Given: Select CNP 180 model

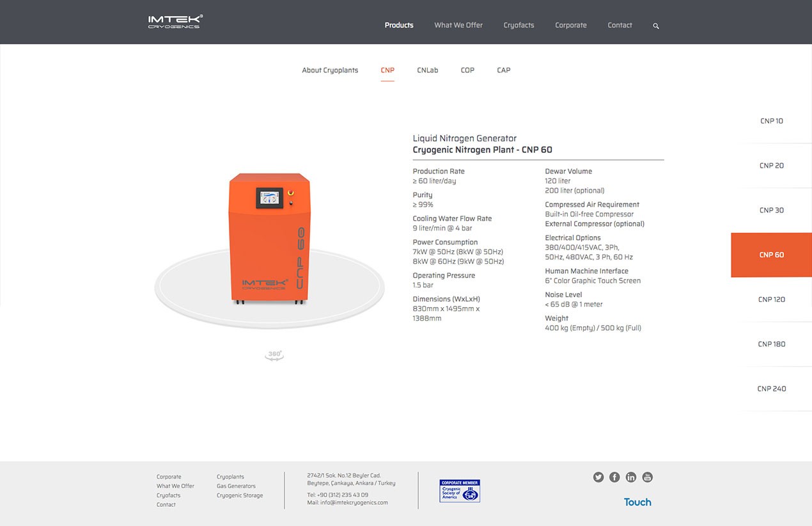Looking at the screenshot, I should pyautogui.click(x=771, y=344).
